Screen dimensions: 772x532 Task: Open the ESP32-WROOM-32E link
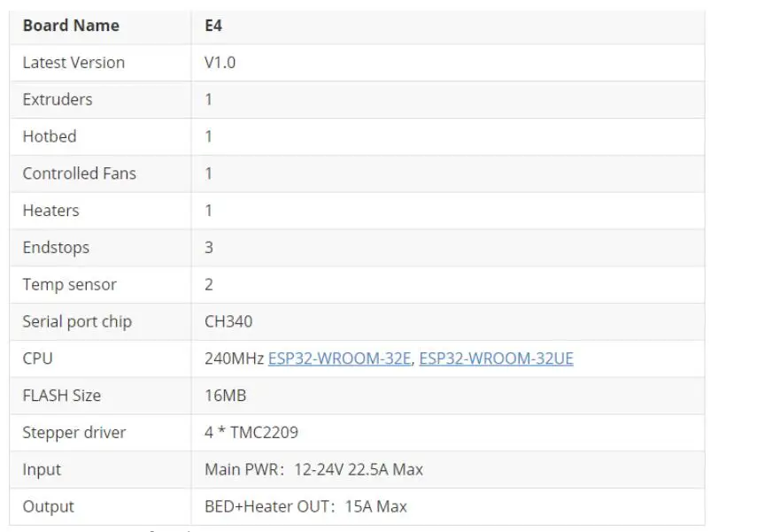(x=339, y=359)
